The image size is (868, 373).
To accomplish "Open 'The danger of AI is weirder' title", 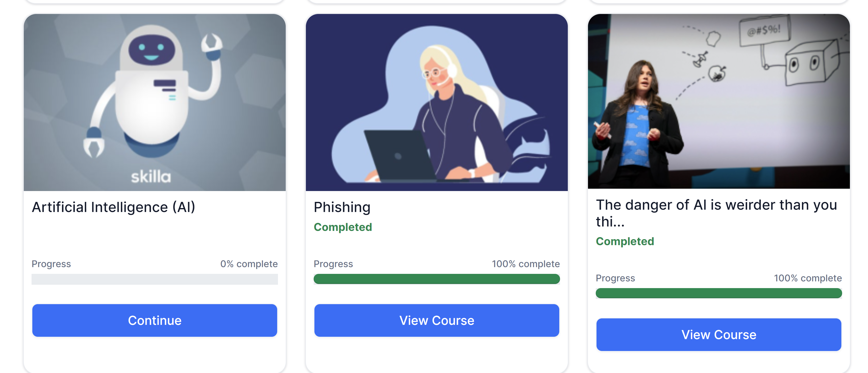I will 716,213.
